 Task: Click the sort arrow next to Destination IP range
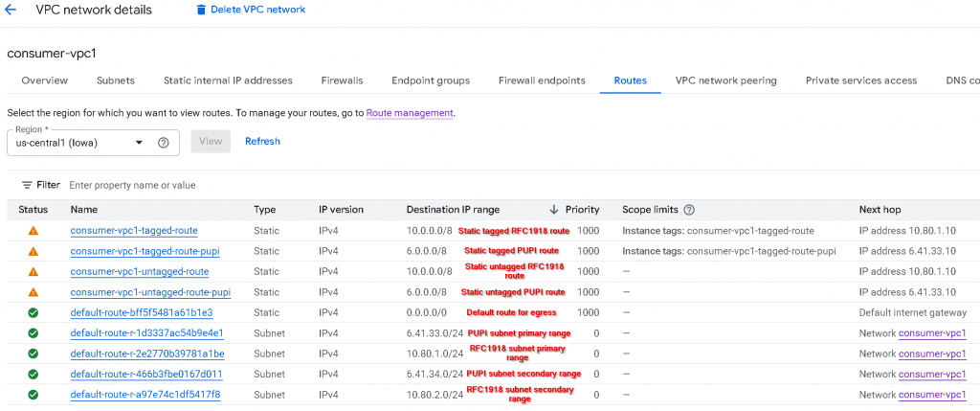point(553,210)
